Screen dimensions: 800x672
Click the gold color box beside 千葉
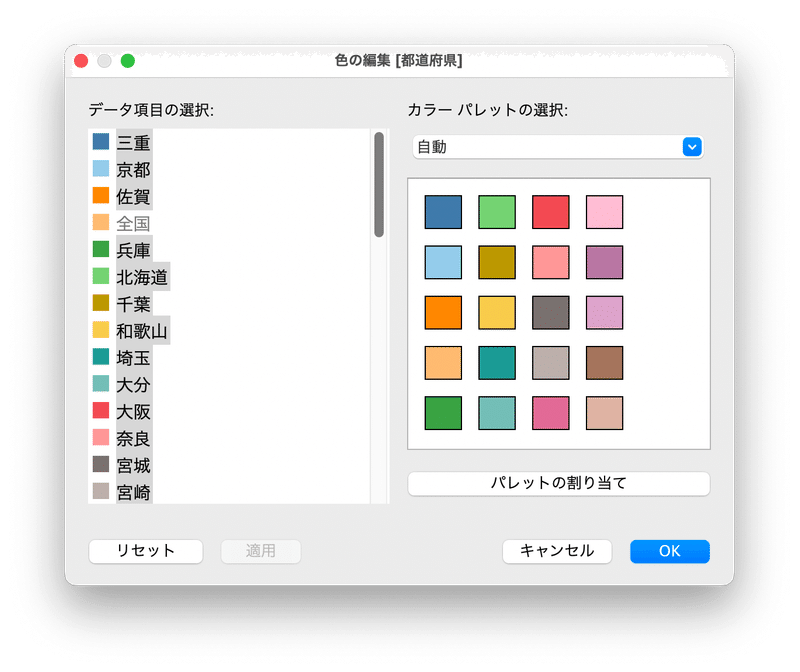[101, 303]
